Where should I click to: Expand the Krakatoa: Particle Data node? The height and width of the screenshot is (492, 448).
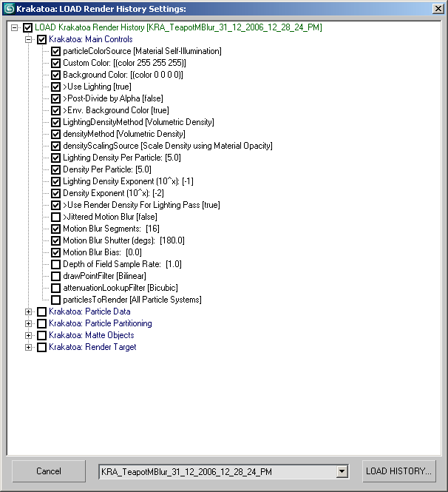(29, 311)
